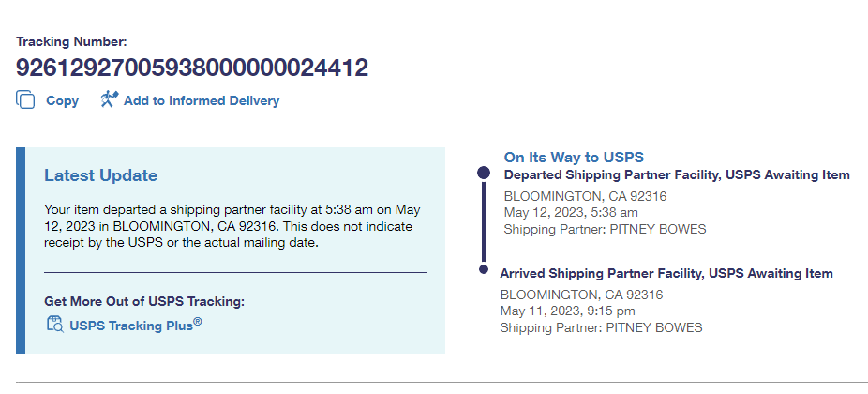Screen dimensions: 868x394
Task: Click the Tracking Number label
Action: [71, 41]
